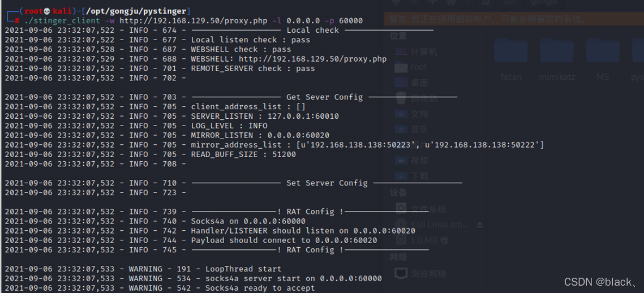Click the 'Socks4a ready to accept' line
Viewport: 644px width, 293px height.
click(160, 288)
